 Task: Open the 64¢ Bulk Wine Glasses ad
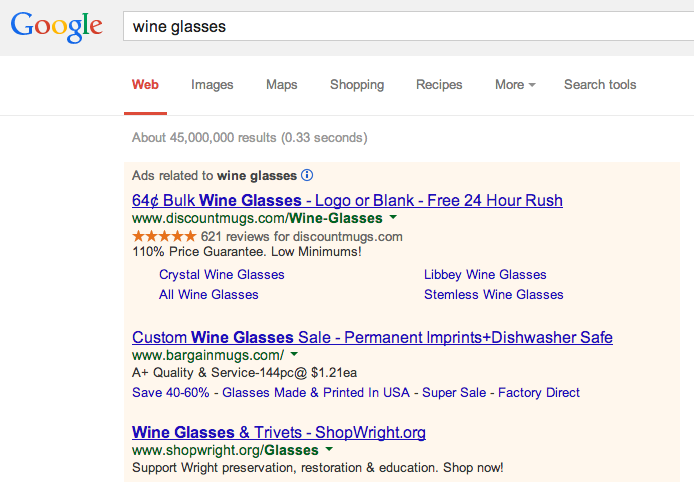(347, 200)
